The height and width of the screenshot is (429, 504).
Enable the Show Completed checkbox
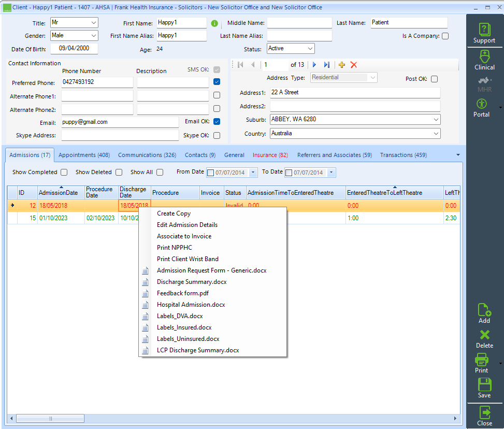(x=64, y=173)
